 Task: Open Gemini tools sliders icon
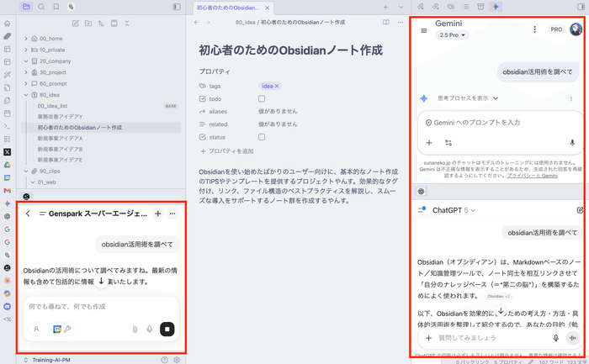click(448, 143)
